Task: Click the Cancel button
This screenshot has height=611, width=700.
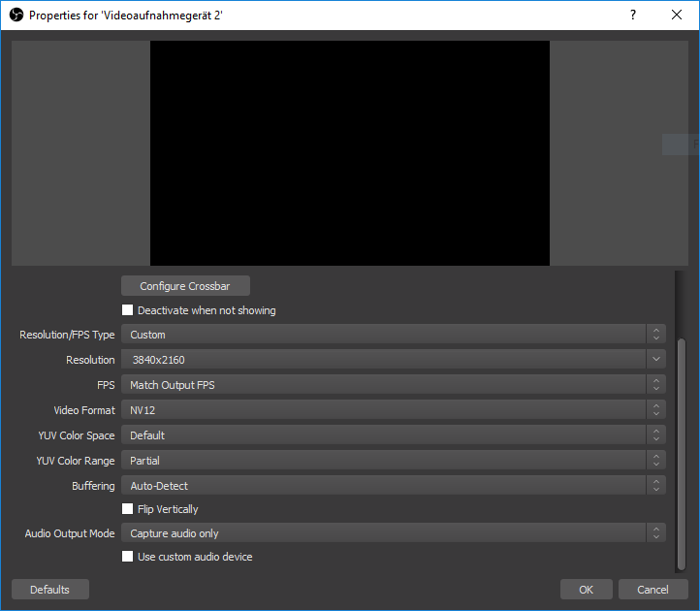Action: click(x=652, y=590)
